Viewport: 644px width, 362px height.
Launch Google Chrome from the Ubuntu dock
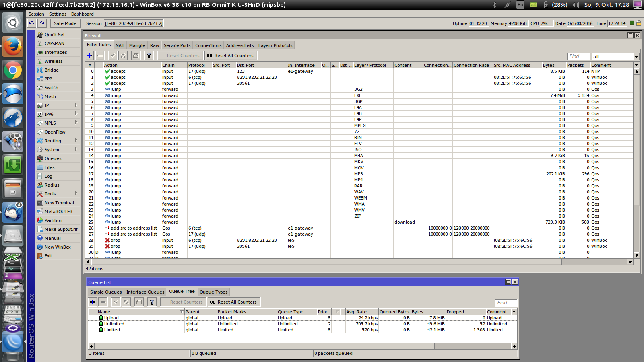point(13,70)
